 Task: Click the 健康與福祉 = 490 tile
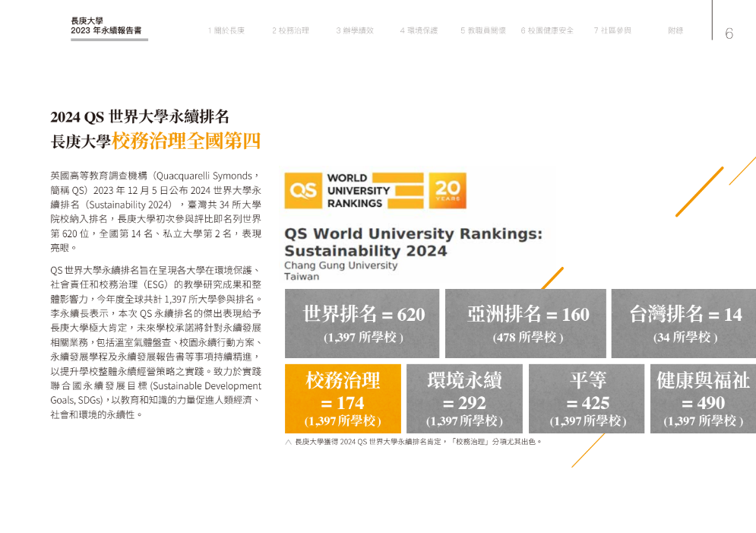pyautogui.click(x=703, y=398)
